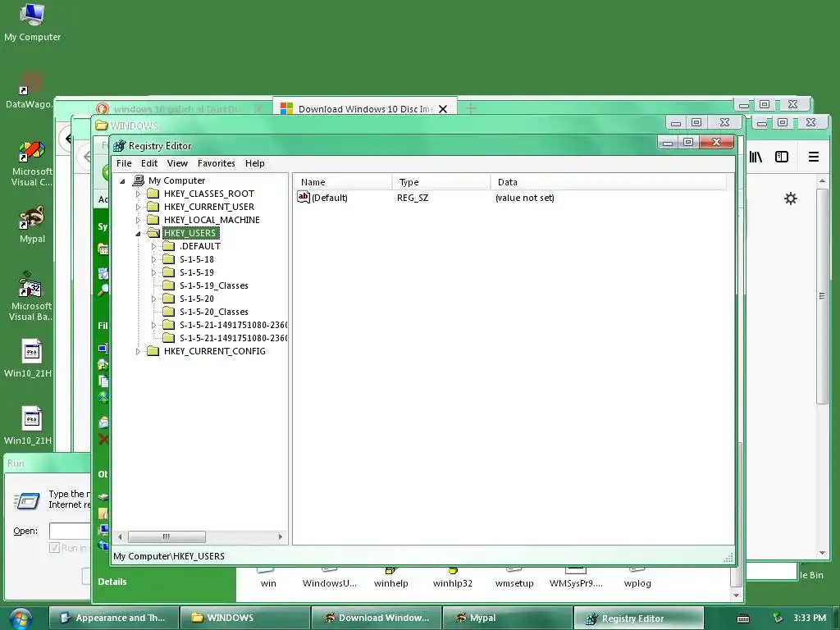Click the S-1-5-20_Classes folder icon
This screenshot has height=630, width=840.
[169, 311]
